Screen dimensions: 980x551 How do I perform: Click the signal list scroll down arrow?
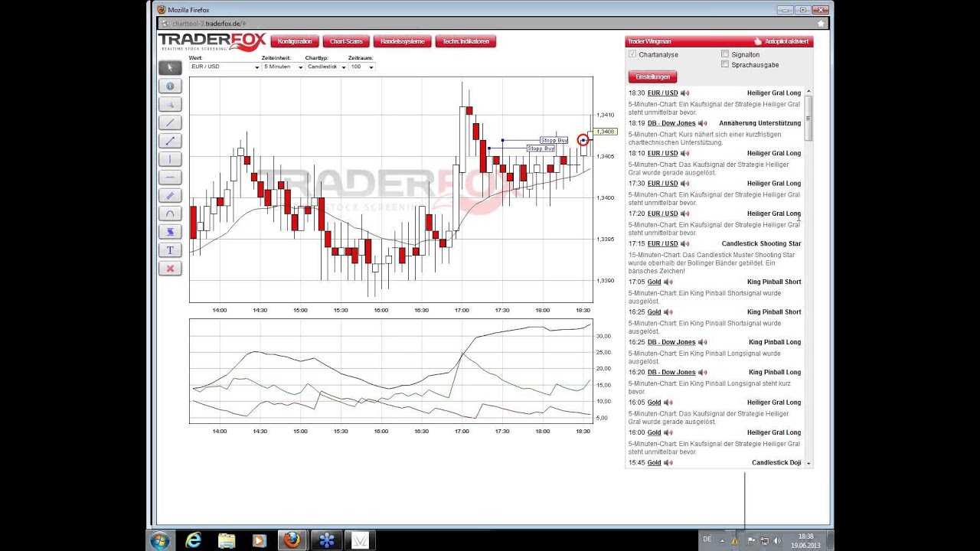808,464
